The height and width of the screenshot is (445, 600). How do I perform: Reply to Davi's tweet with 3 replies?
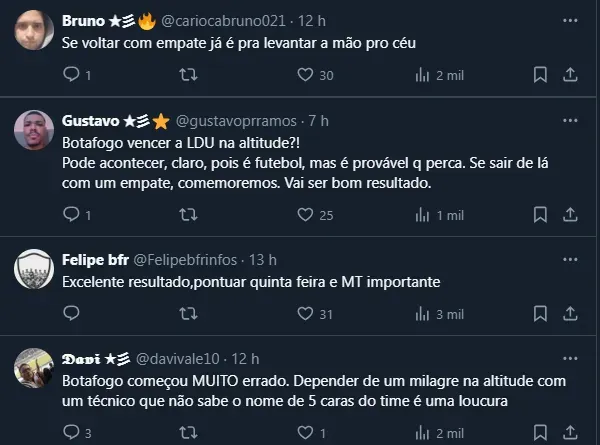coord(70,432)
